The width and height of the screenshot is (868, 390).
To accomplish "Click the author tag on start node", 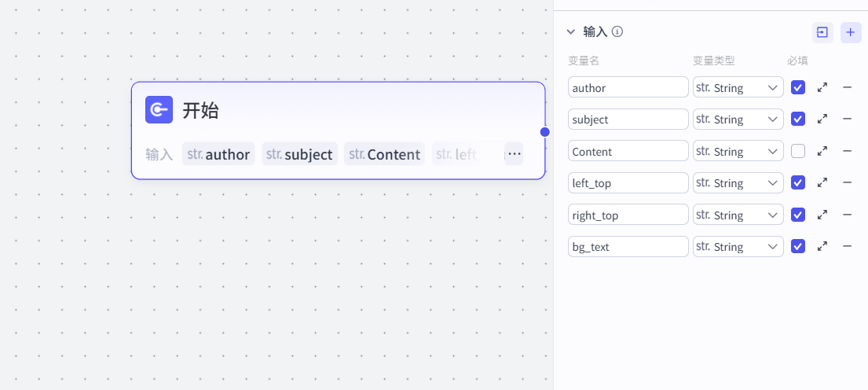I will point(219,154).
